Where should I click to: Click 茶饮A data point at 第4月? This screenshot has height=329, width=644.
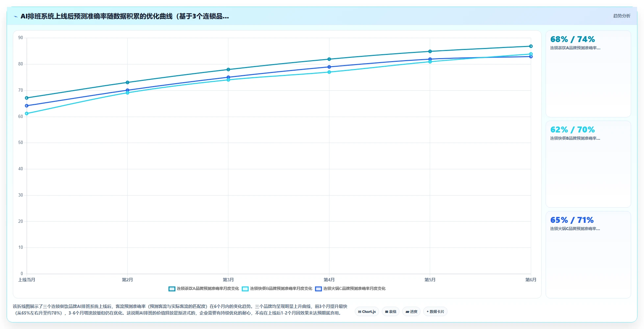coord(329,59)
